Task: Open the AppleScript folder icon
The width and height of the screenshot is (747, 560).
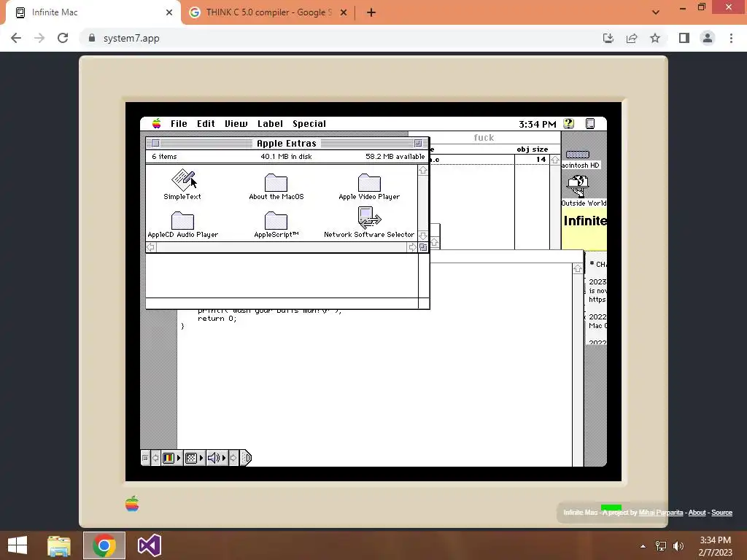Action: pos(276,220)
